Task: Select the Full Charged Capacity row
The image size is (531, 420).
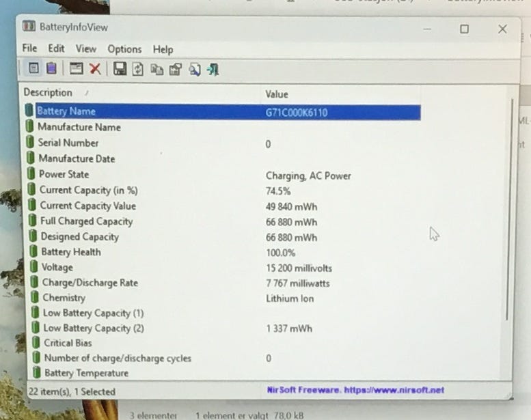Action: [225, 221]
